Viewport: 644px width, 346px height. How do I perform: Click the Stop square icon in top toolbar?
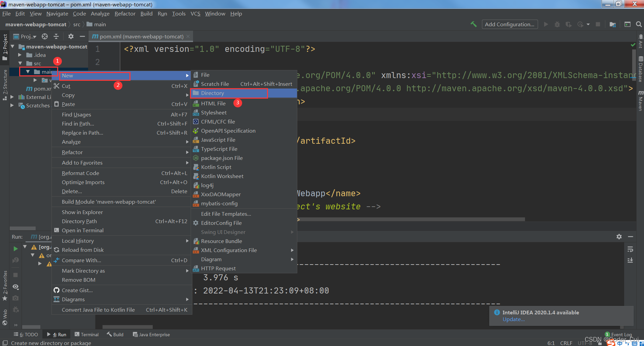pyautogui.click(x=598, y=24)
